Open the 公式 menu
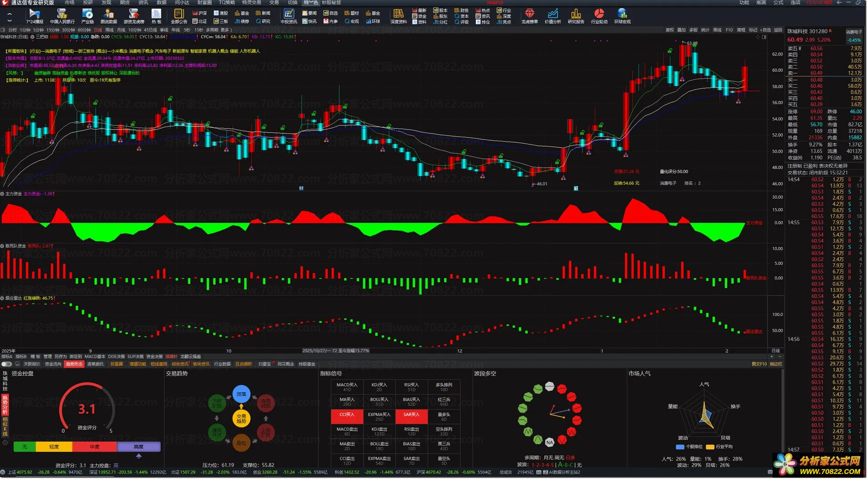The height and width of the screenshot is (479, 868). point(778,3)
